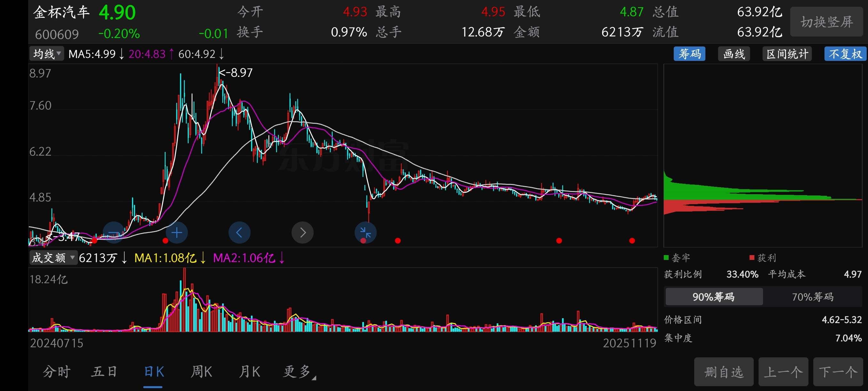This screenshot has width=868, height=391.
Task: Open the 不复权 price adjustment selector
Action: point(845,54)
